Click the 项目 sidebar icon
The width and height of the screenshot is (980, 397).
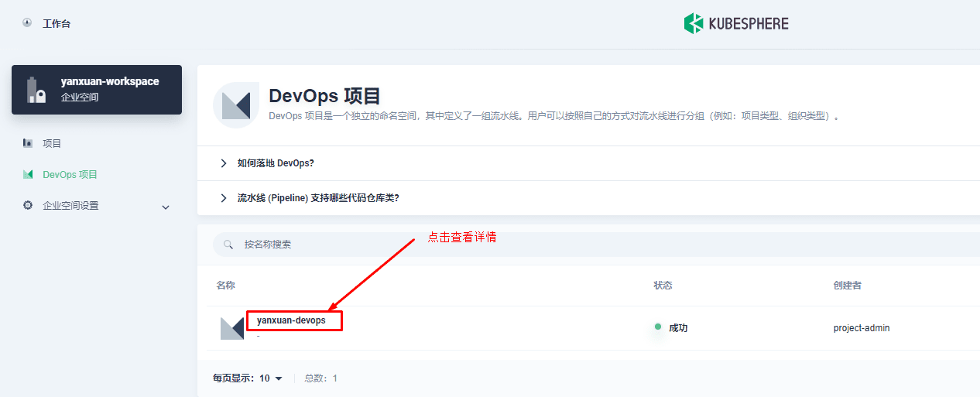[x=28, y=143]
